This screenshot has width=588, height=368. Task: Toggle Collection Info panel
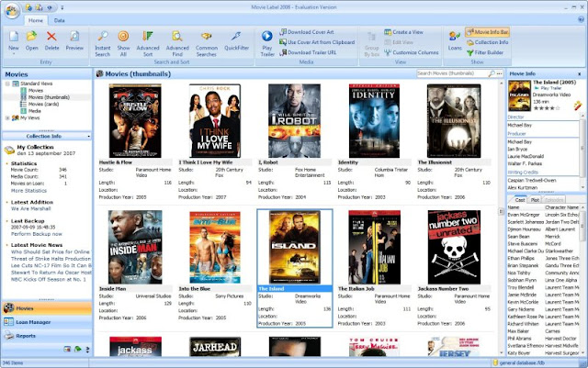pos(488,42)
